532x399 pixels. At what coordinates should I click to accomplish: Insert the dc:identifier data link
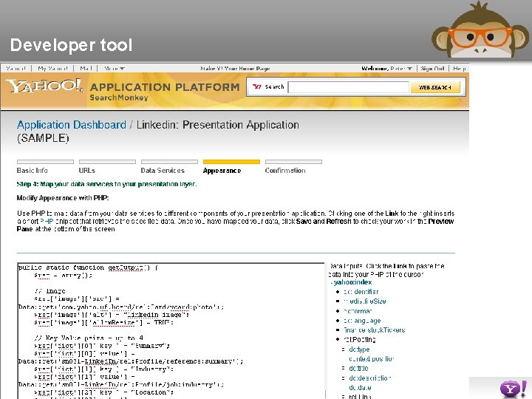pos(361,292)
